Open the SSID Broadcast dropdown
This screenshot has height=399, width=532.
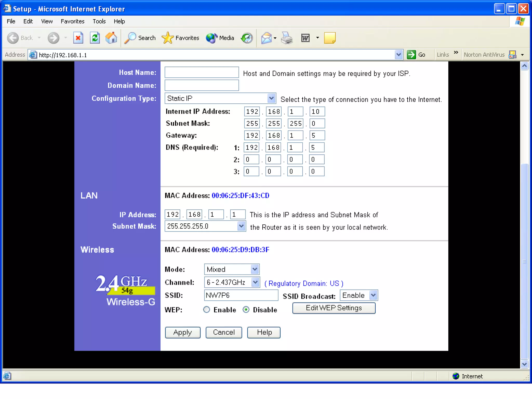click(x=373, y=295)
